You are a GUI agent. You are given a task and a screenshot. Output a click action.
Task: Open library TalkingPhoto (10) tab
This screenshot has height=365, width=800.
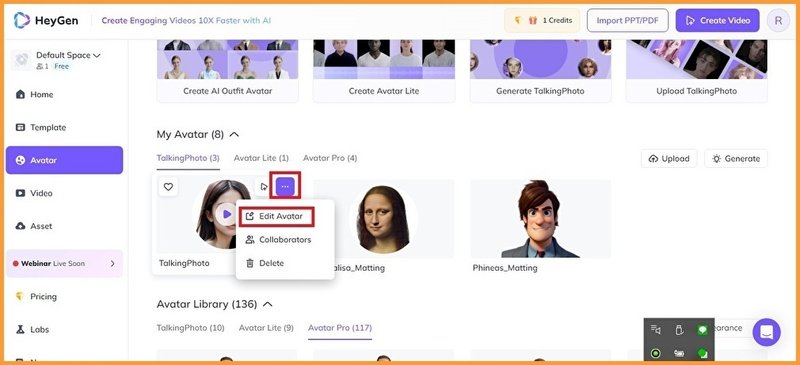pyautogui.click(x=191, y=328)
